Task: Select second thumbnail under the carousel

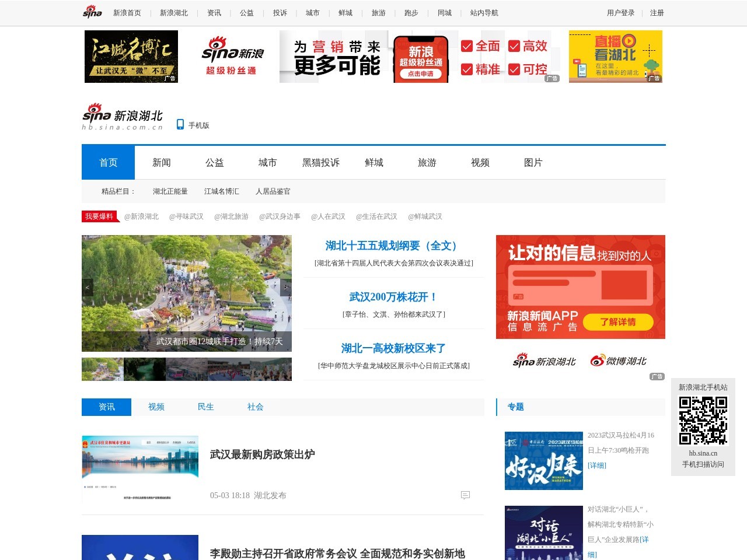Action: click(x=145, y=369)
